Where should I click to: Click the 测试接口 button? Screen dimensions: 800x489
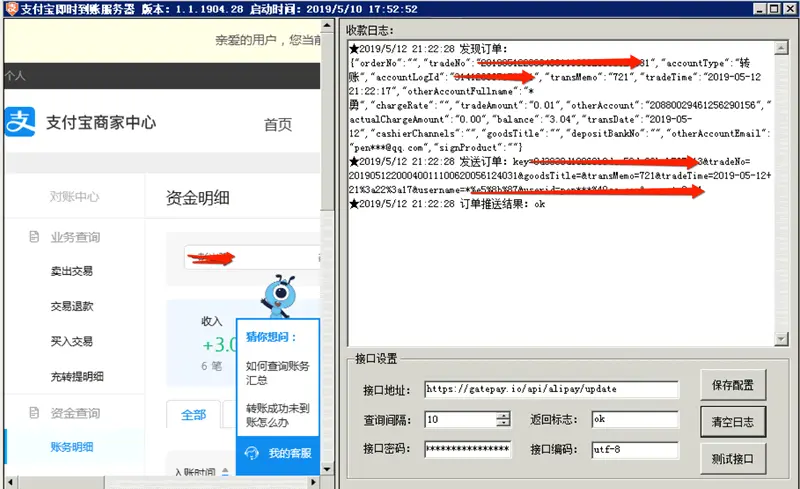tap(733, 459)
